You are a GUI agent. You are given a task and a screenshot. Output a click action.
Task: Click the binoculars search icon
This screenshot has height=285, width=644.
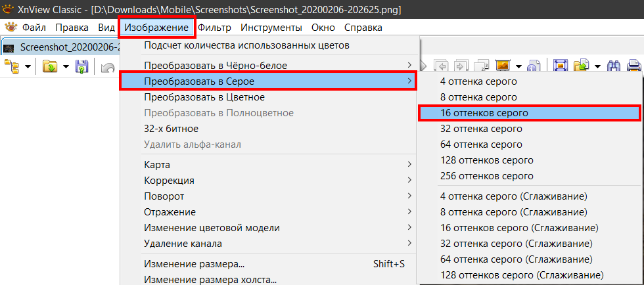pos(614,66)
